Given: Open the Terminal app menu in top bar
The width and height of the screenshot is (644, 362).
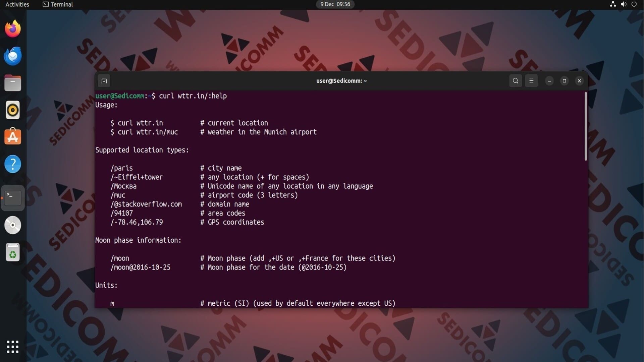Looking at the screenshot, I should click(x=58, y=4).
